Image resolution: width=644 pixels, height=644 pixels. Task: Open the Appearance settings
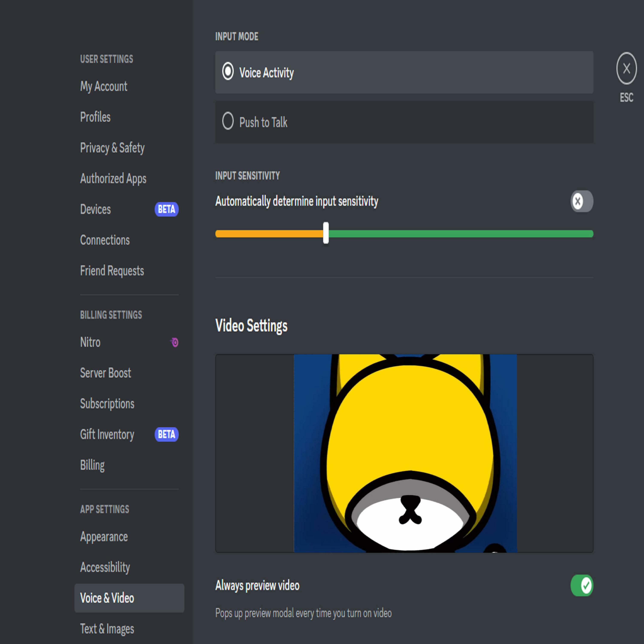[104, 537]
